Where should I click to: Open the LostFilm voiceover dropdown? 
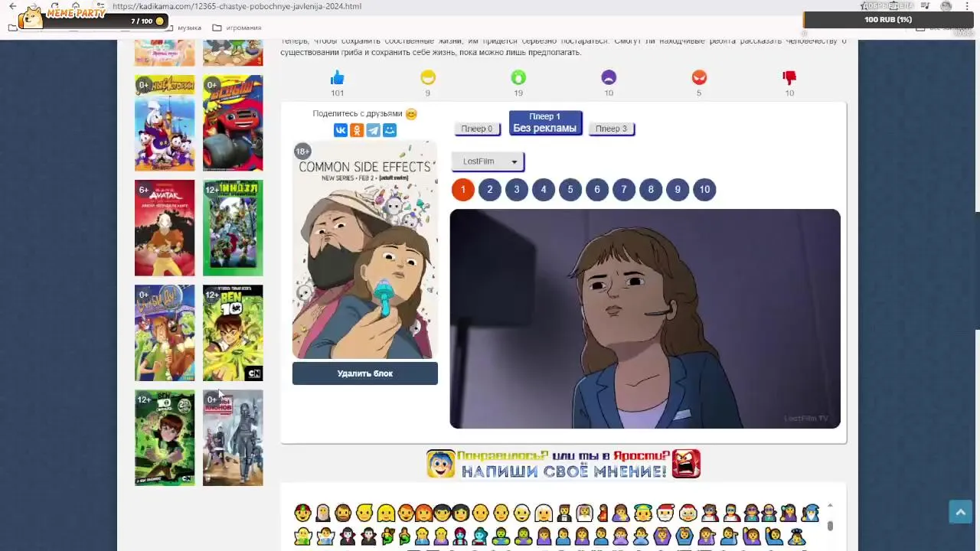pyautogui.click(x=488, y=161)
